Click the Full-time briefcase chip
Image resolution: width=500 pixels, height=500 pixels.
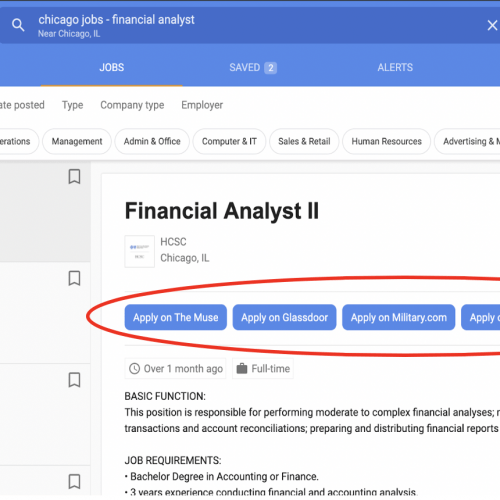tap(263, 368)
